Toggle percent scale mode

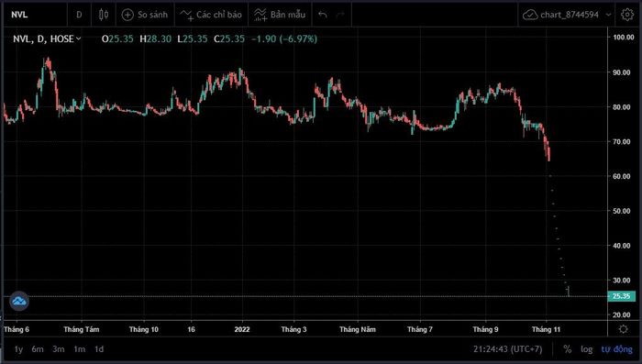[x=567, y=348]
